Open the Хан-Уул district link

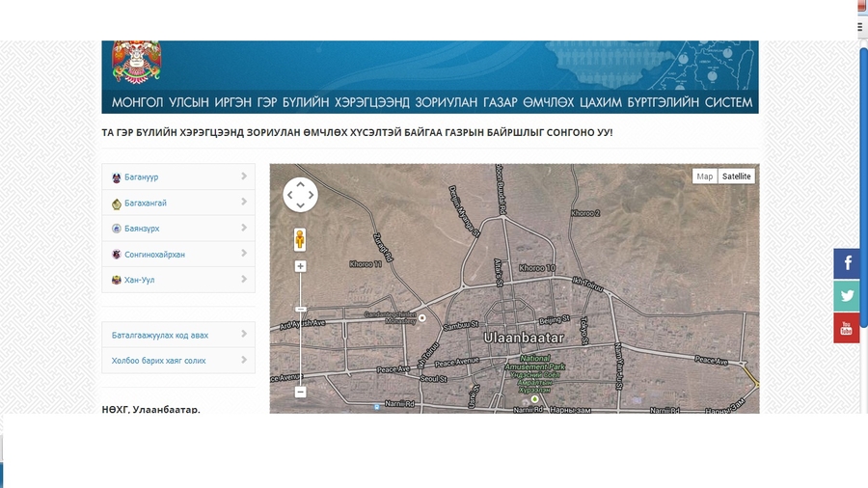click(139, 280)
